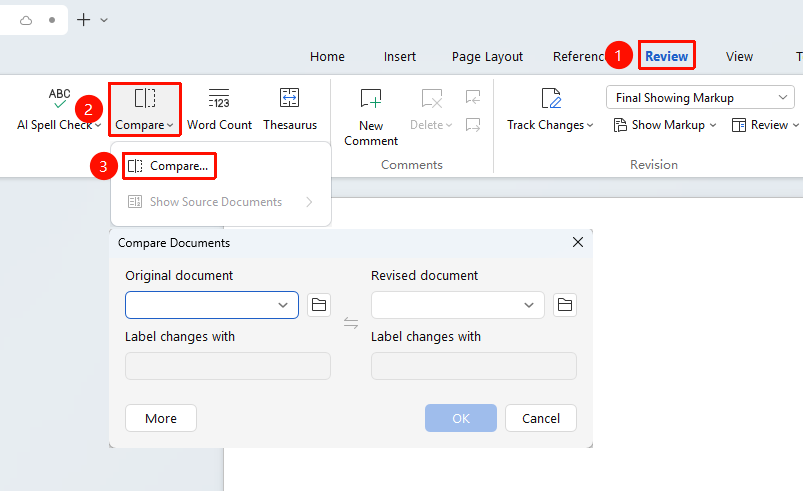Screen dimensions: 803x491
Task: Open the Word Count tool
Action: click(x=219, y=109)
